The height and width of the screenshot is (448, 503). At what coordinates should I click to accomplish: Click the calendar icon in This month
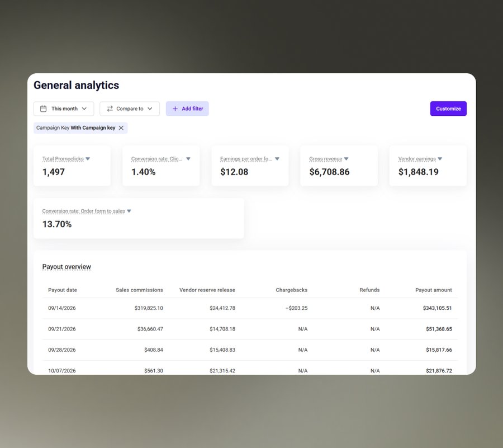click(43, 109)
